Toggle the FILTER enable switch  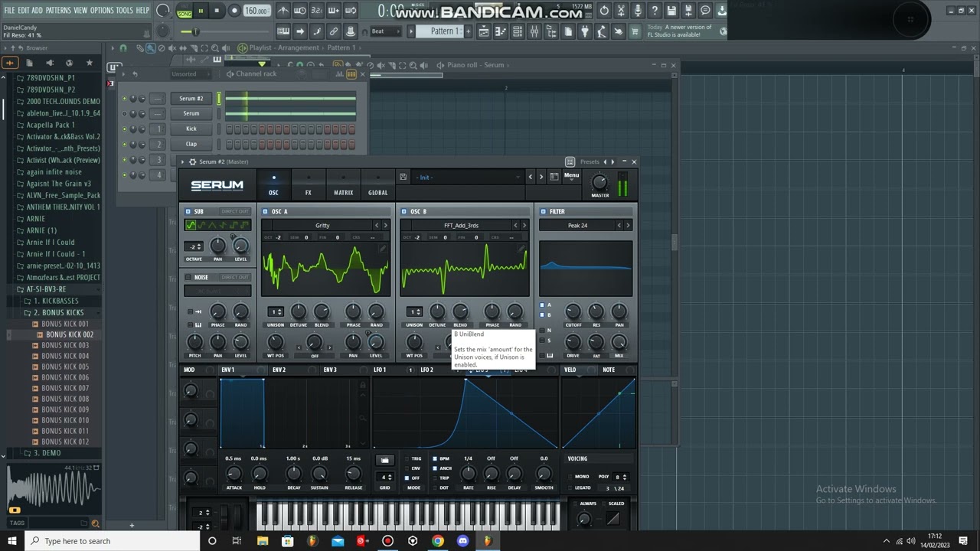(543, 211)
